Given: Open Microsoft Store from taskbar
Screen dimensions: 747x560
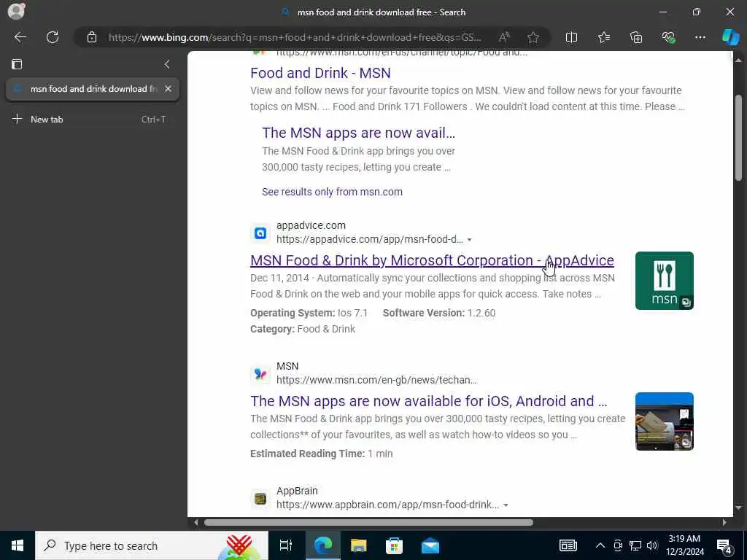Looking at the screenshot, I should [394, 545].
